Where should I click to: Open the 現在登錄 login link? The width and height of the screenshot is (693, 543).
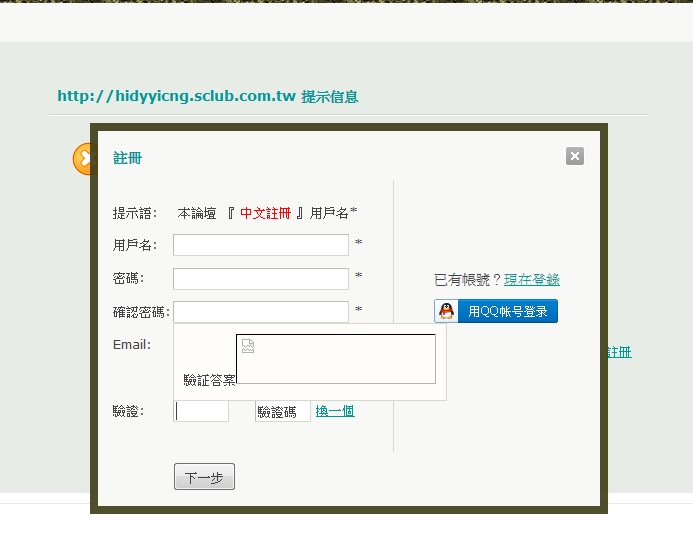[x=532, y=280]
